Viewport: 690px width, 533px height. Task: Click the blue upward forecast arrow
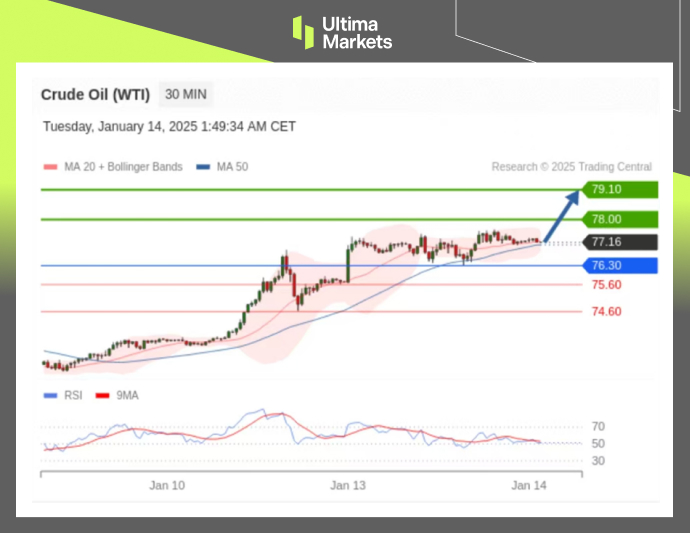[x=563, y=213]
